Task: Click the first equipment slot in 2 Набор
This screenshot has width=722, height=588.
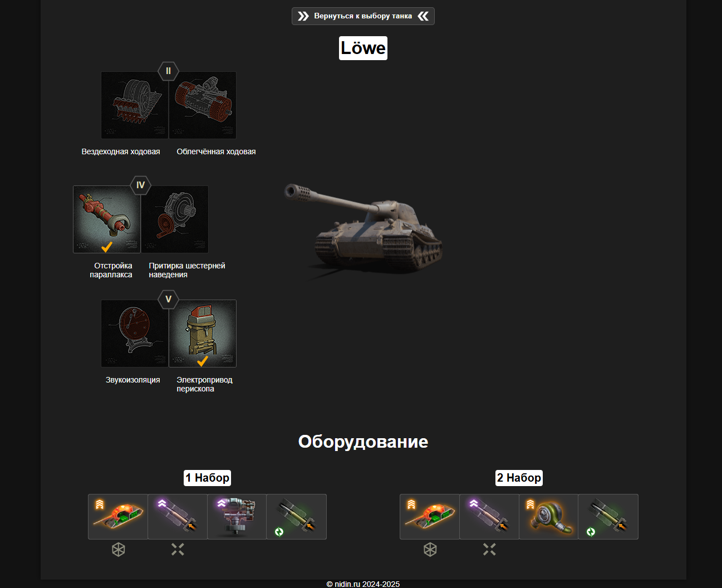Action: (430, 517)
